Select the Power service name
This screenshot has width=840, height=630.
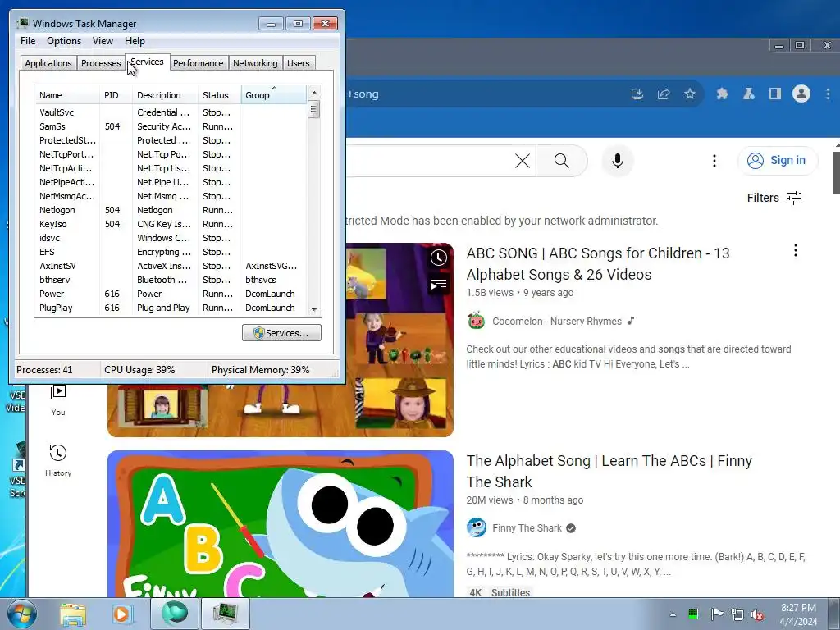52,294
